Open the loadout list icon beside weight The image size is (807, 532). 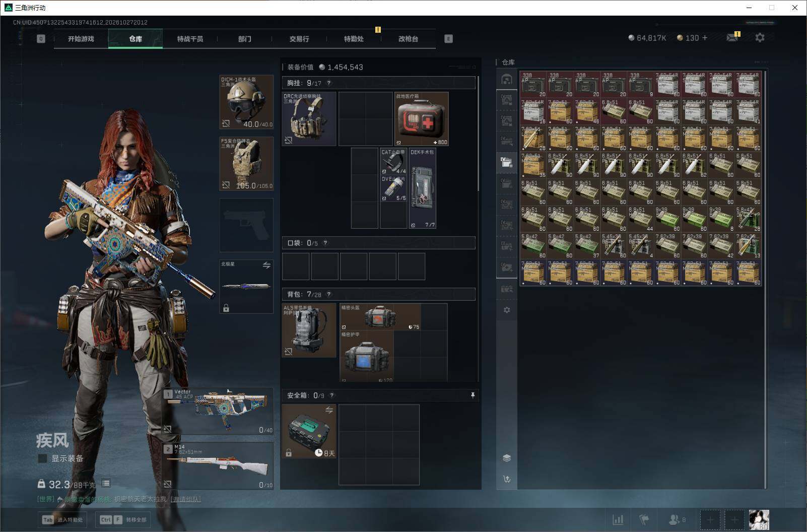106,484
